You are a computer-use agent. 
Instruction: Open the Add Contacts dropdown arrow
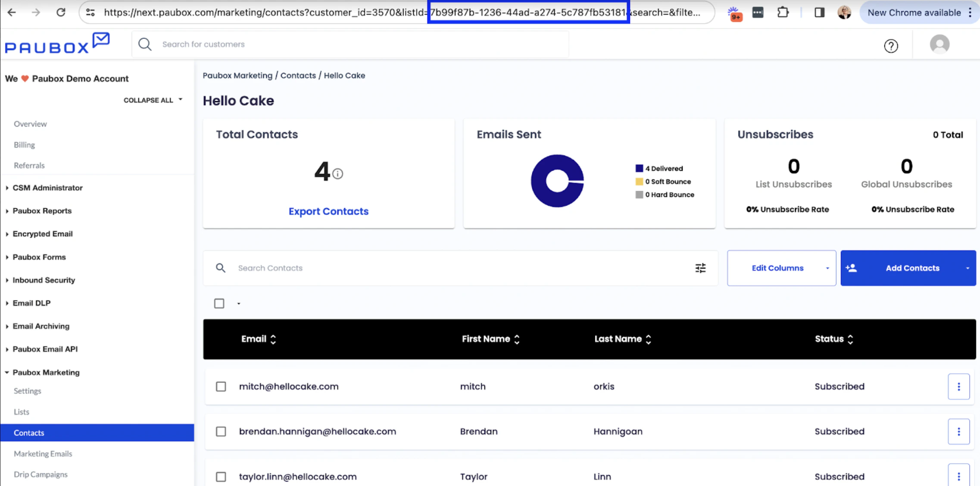[x=968, y=268]
